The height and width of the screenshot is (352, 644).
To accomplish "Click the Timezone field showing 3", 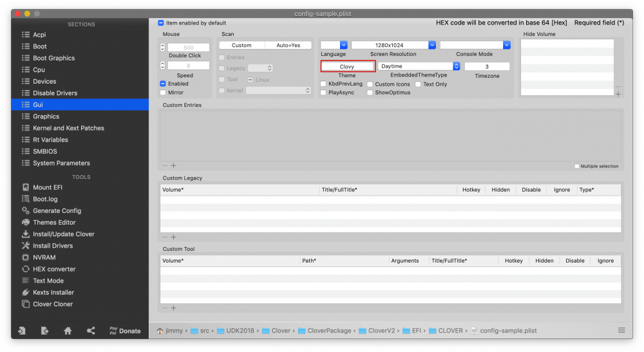I will pyautogui.click(x=487, y=66).
